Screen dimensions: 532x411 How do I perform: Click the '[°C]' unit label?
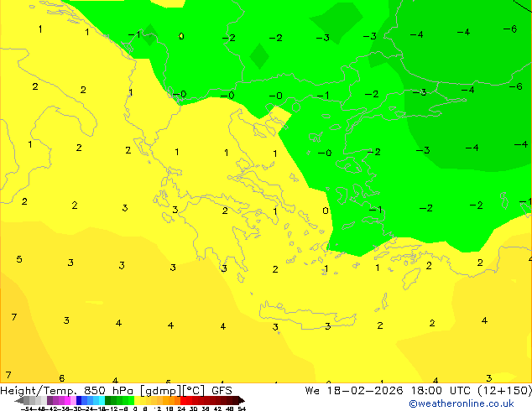[194, 391]
